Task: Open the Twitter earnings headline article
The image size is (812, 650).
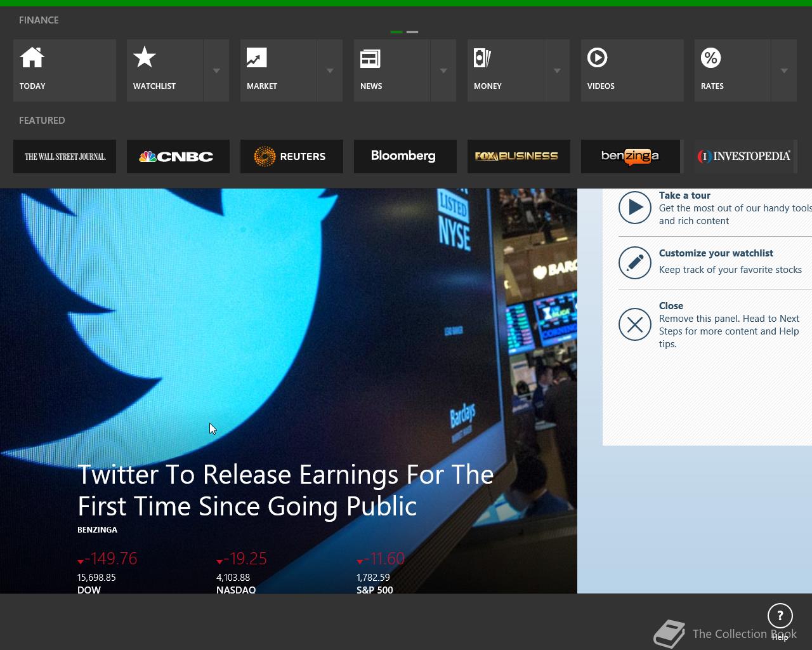Action: (285, 490)
